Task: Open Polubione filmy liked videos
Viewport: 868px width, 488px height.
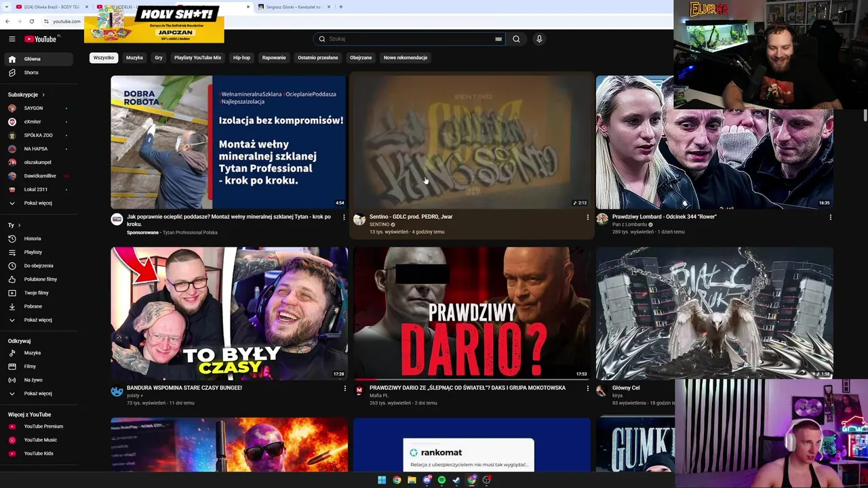Action: [39, 279]
